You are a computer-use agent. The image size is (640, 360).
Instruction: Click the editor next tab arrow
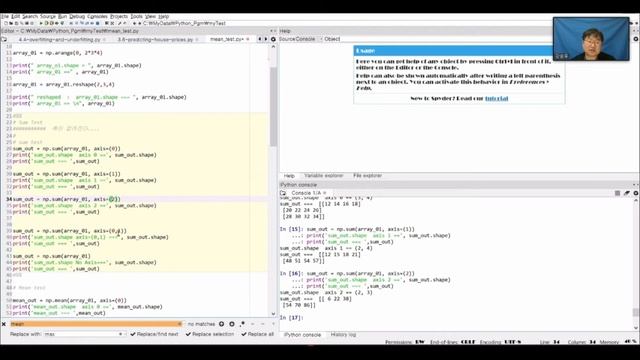[x=266, y=39]
